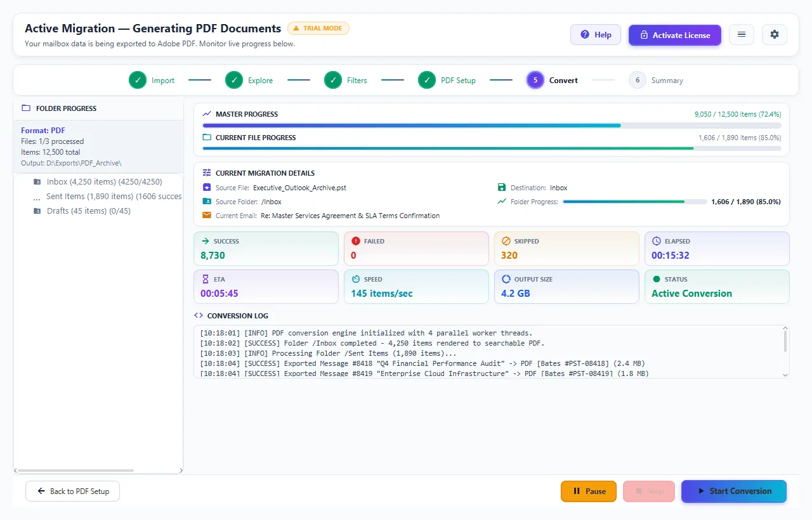This screenshot has width=812, height=520.
Task: Click the Output Size icon
Action: point(506,279)
